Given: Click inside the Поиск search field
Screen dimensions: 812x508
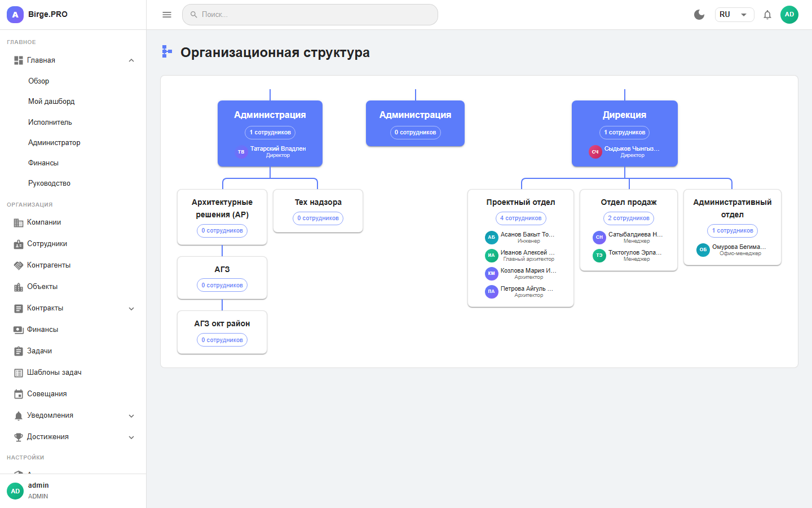Looking at the screenshot, I should pos(310,15).
